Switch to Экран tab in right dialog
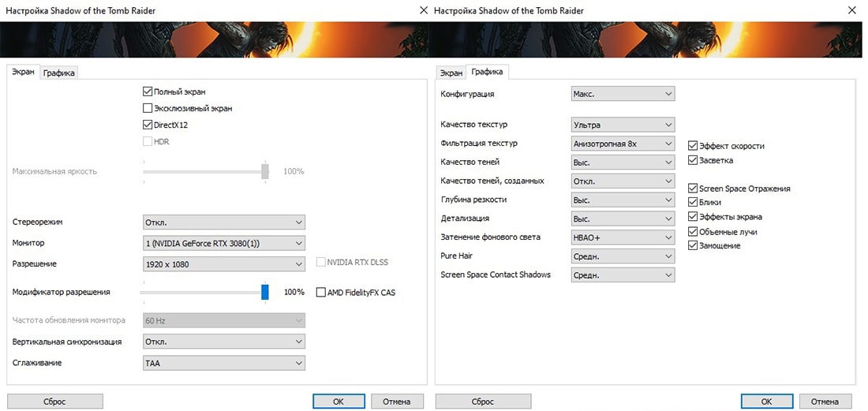The image size is (868, 411). click(451, 73)
